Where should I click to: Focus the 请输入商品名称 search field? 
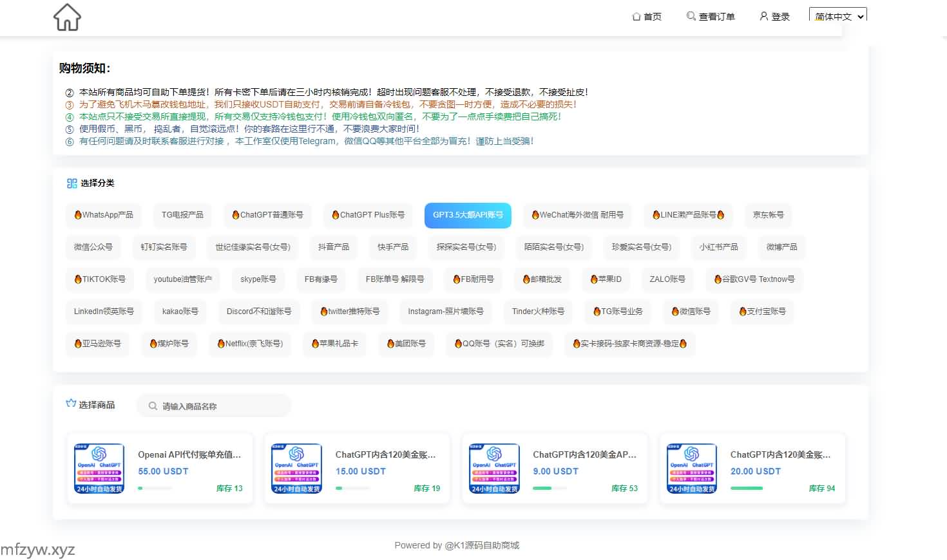(219, 406)
